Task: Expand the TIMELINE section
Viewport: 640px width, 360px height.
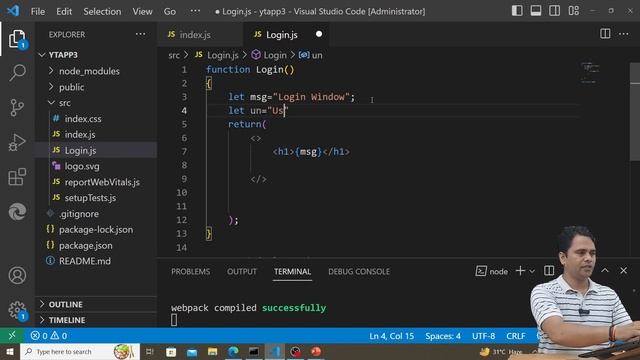Action: (67, 320)
